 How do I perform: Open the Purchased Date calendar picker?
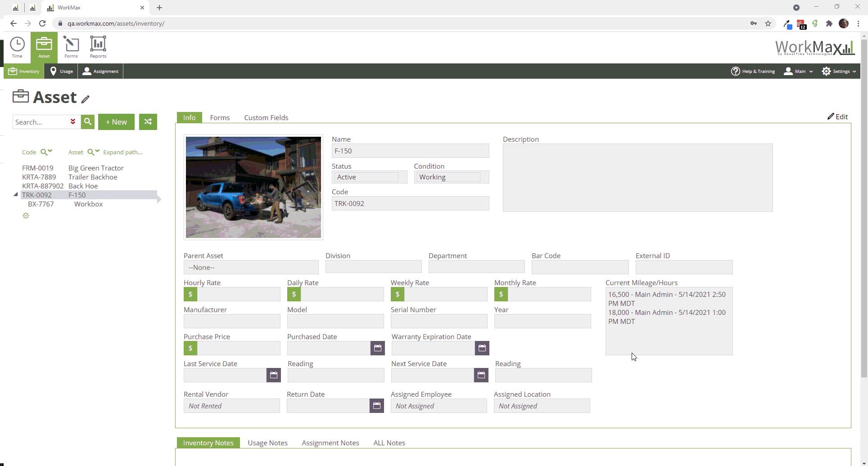378,348
